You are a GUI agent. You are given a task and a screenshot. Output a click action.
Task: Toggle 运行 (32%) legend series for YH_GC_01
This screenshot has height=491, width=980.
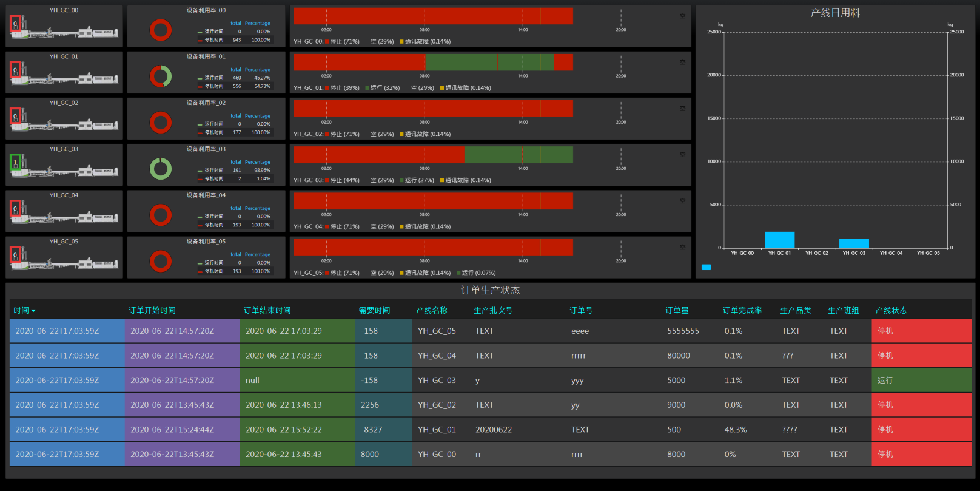click(384, 88)
